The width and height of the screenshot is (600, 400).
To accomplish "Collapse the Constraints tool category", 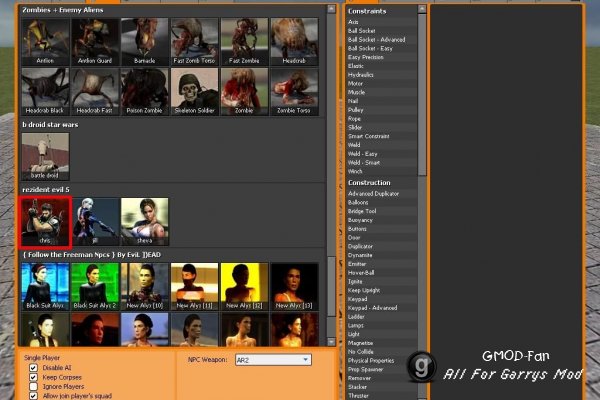I will 367,11.
